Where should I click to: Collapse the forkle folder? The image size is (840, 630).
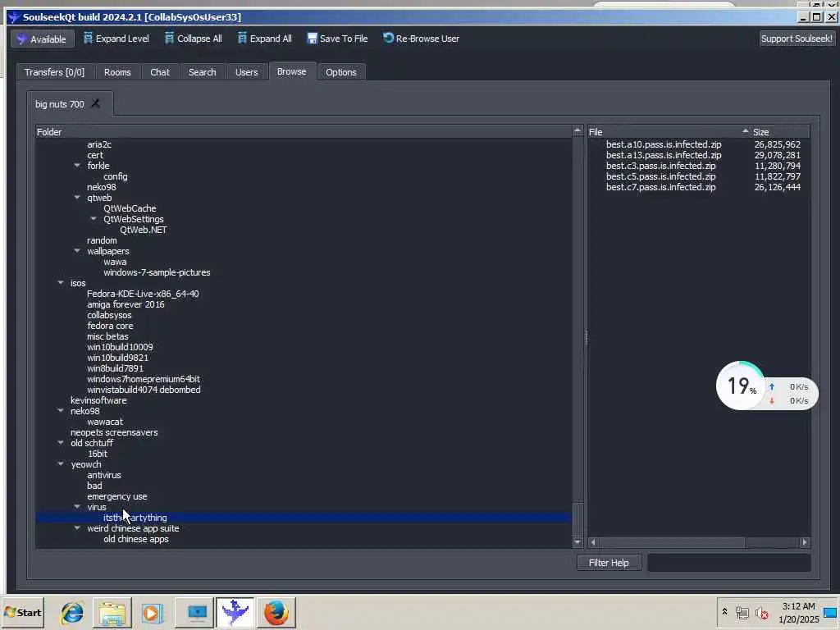tap(77, 166)
